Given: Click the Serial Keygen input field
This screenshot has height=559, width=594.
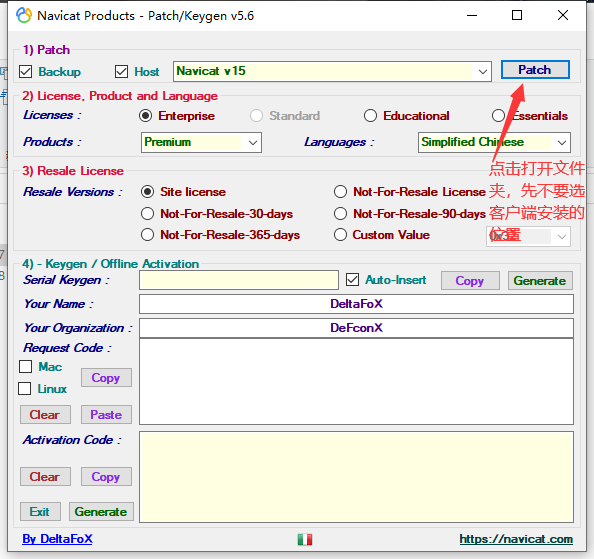Looking at the screenshot, I should (x=239, y=280).
